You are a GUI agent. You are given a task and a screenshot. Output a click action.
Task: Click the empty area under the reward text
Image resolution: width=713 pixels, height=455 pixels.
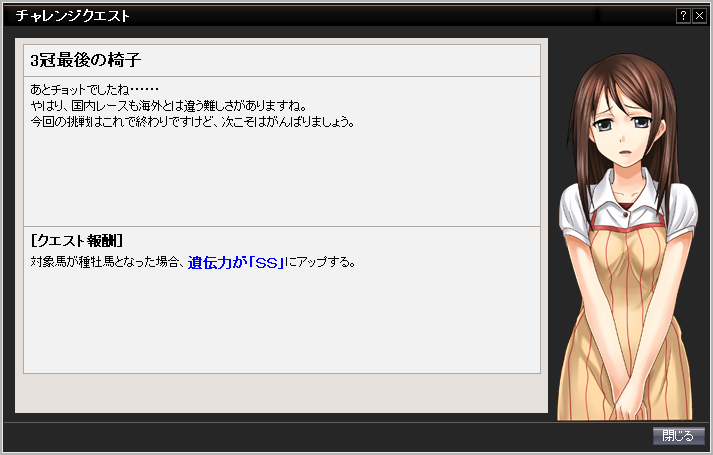(282, 323)
